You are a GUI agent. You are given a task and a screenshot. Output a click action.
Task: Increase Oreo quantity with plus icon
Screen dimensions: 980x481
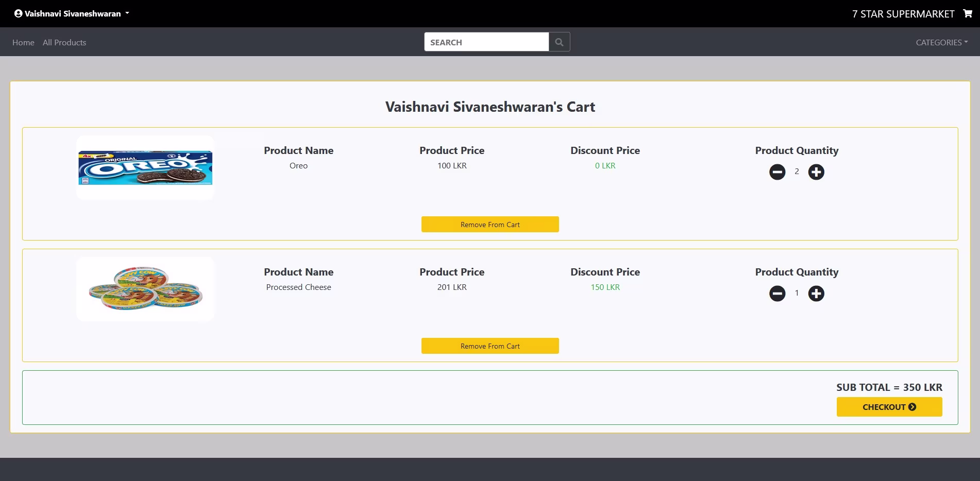point(816,172)
